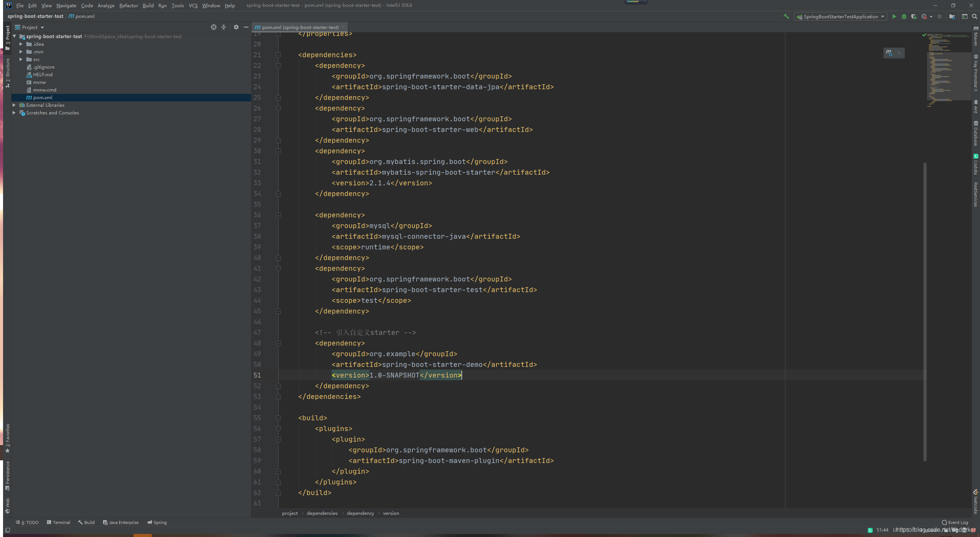
Task: Open the VCS menu
Action: pyautogui.click(x=193, y=5)
